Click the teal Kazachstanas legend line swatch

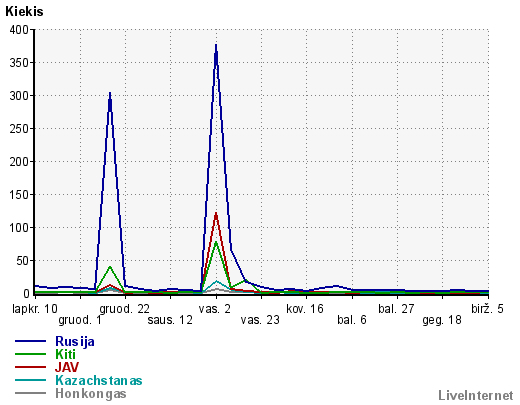pos(30,380)
